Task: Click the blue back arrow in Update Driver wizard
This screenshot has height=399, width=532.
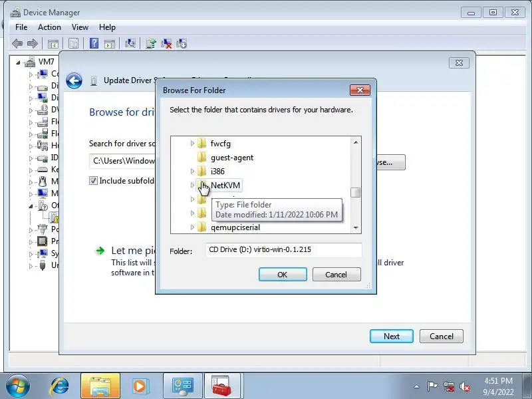Action: click(x=74, y=81)
